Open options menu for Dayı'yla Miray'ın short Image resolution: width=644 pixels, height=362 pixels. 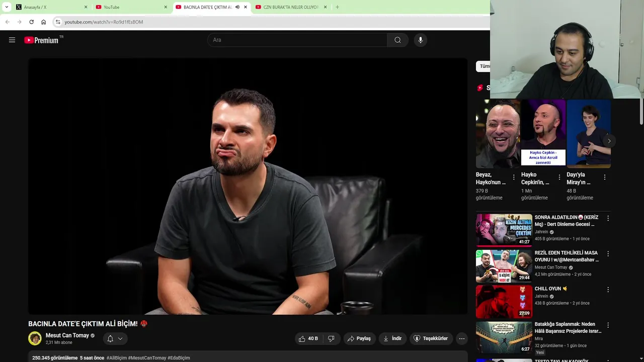pos(605,177)
